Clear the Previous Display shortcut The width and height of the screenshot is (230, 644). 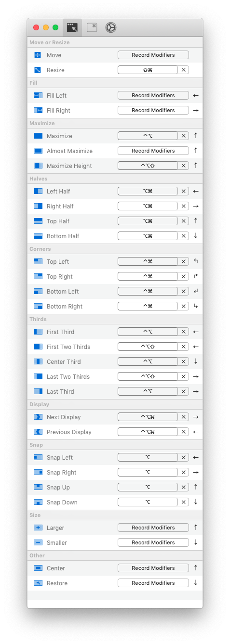[x=184, y=432]
